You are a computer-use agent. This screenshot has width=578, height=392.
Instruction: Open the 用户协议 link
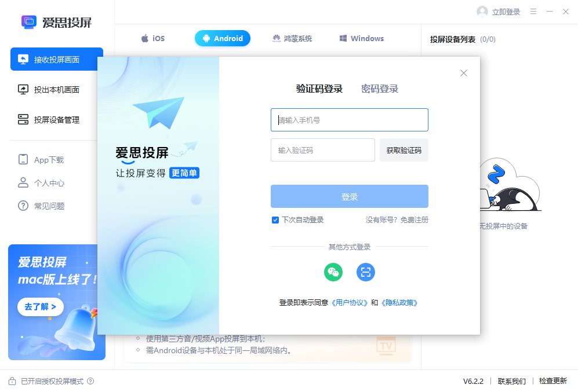tap(350, 303)
